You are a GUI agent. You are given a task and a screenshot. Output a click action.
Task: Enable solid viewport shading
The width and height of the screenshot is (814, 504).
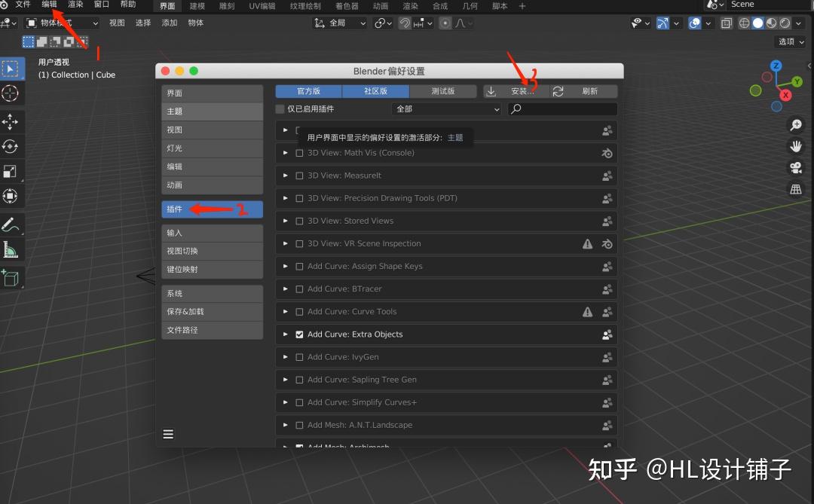coord(758,23)
